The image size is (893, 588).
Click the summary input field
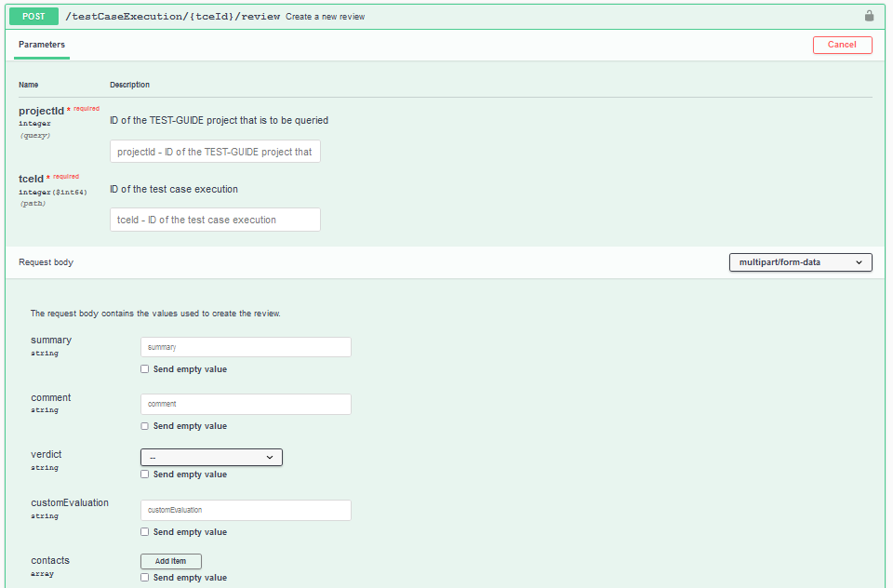pyautogui.click(x=246, y=346)
